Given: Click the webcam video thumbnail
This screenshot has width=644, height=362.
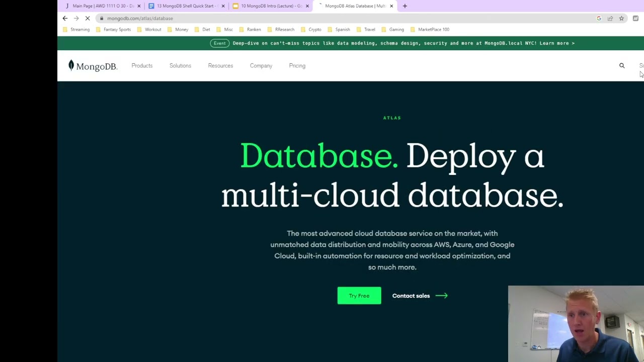Looking at the screenshot, I should click(576, 324).
